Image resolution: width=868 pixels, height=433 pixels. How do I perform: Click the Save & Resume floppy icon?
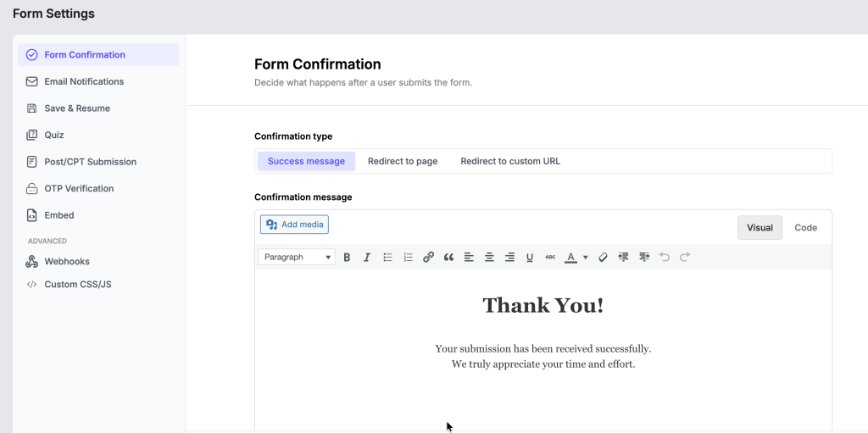tap(31, 108)
